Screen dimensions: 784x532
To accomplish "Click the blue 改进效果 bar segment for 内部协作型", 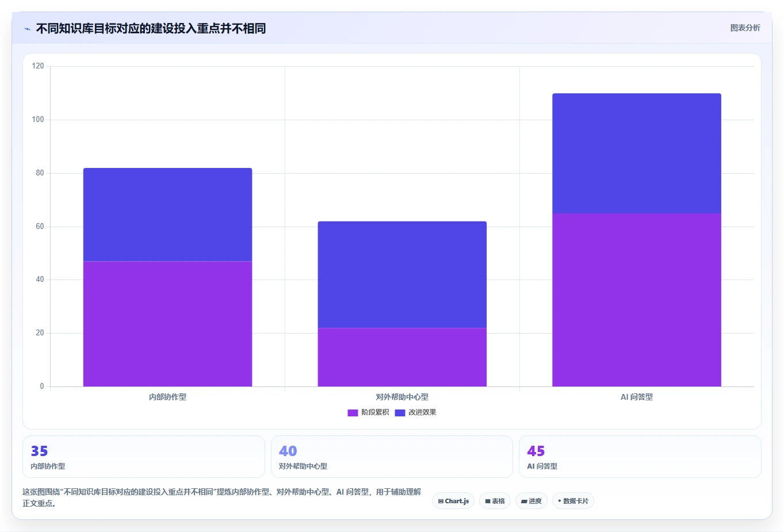I will [x=167, y=215].
